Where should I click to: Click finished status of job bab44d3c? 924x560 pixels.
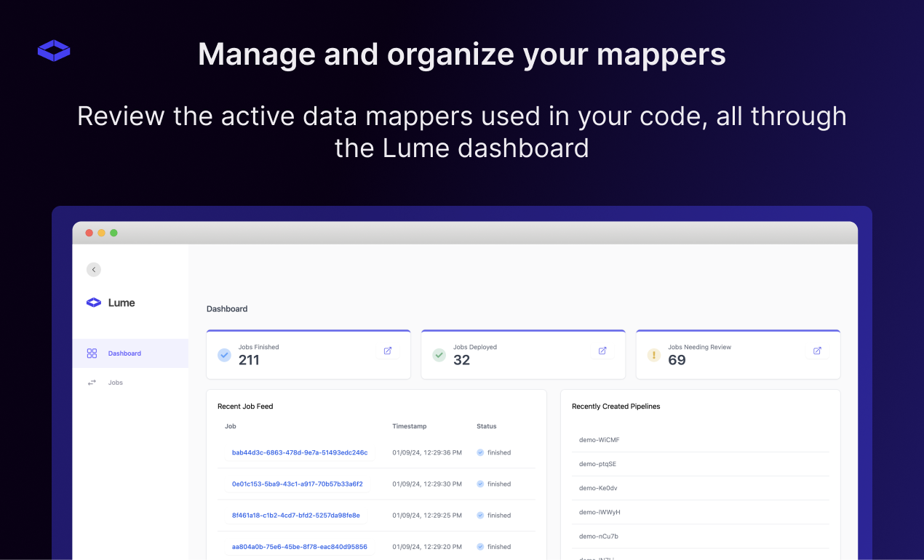click(x=494, y=452)
